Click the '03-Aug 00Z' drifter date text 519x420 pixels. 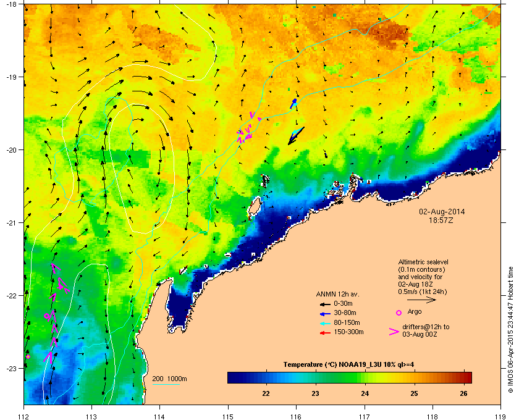point(420,335)
